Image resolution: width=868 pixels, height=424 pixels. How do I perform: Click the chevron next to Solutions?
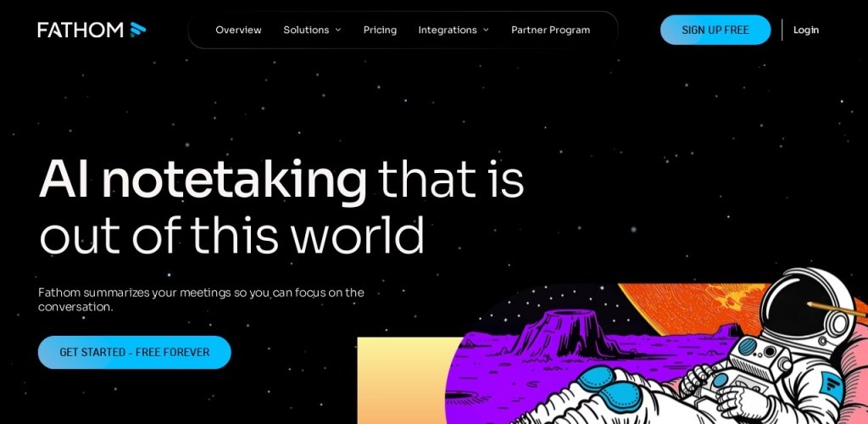click(338, 30)
